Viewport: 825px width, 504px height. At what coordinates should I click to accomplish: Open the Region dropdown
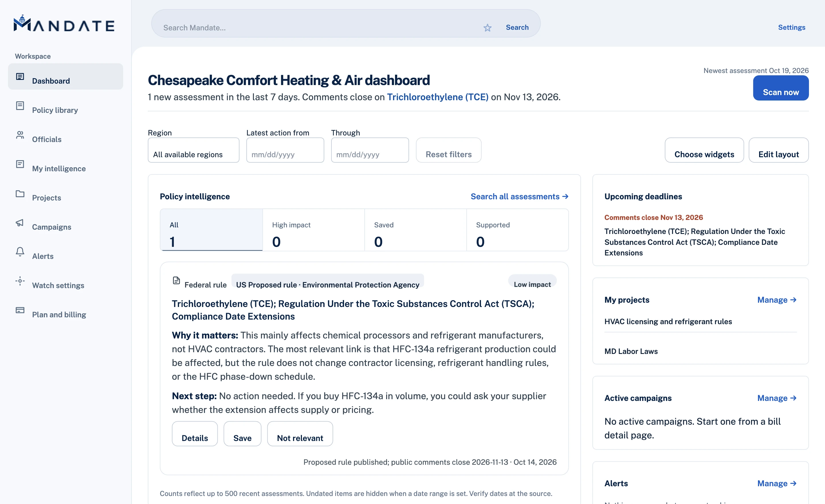pos(194,150)
